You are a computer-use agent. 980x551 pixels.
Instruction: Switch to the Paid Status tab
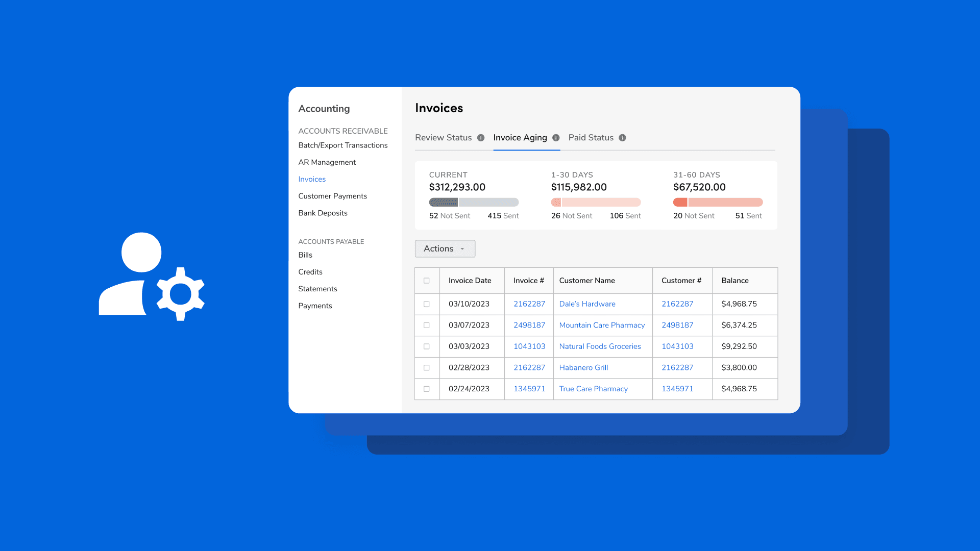pyautogui.click(x=591, y=138)
